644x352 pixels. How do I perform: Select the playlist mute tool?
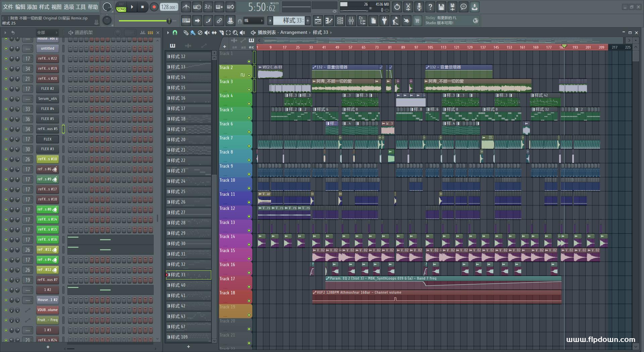207,33
